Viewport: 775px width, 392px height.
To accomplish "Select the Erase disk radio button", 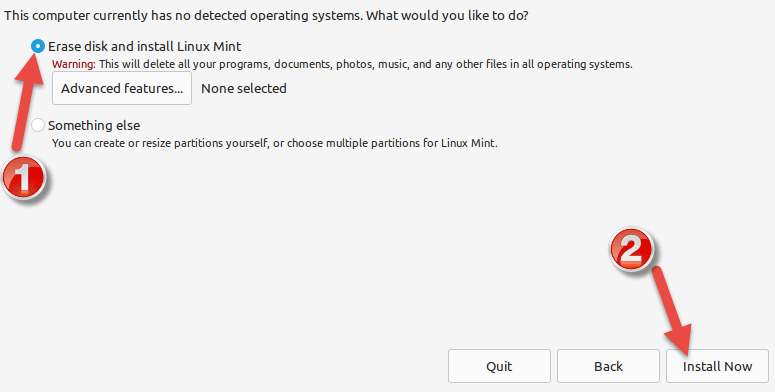I will pyautogui.click(x=38, y=46).
